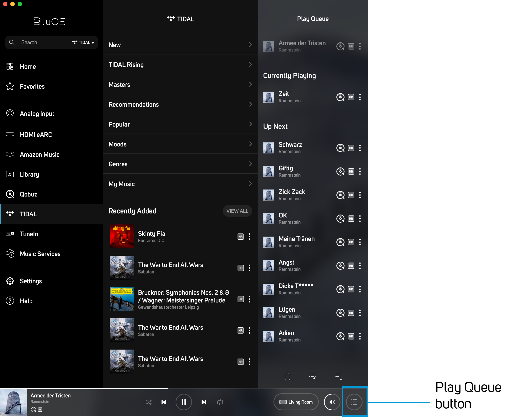Select Qobuz from the sidebar
Screen dimensions: 522x420
tap(28, 194)
